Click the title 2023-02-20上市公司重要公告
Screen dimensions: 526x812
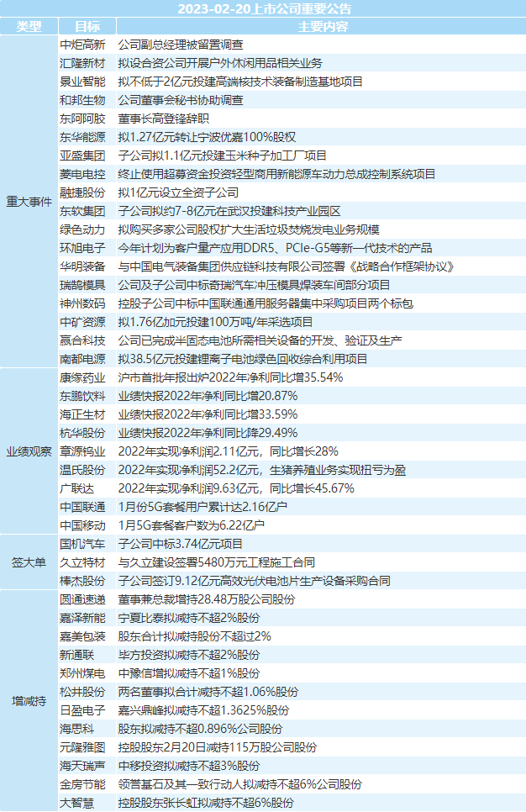coord(265,8)
